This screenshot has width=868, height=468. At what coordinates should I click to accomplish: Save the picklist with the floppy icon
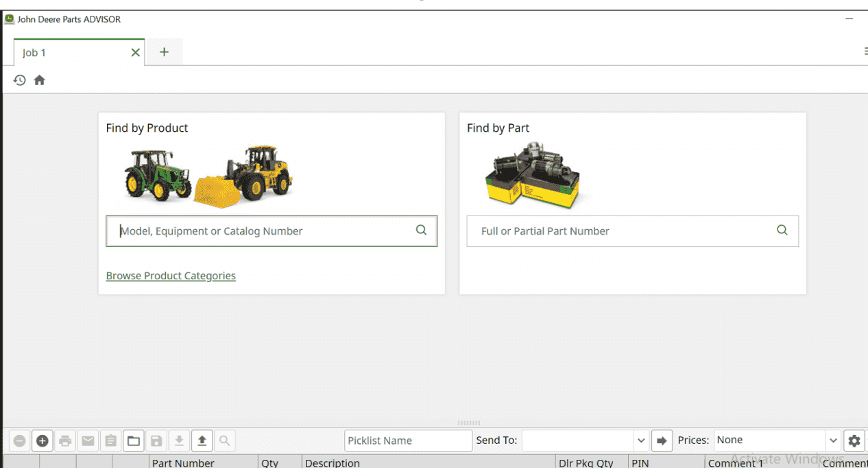click(156, 441)
